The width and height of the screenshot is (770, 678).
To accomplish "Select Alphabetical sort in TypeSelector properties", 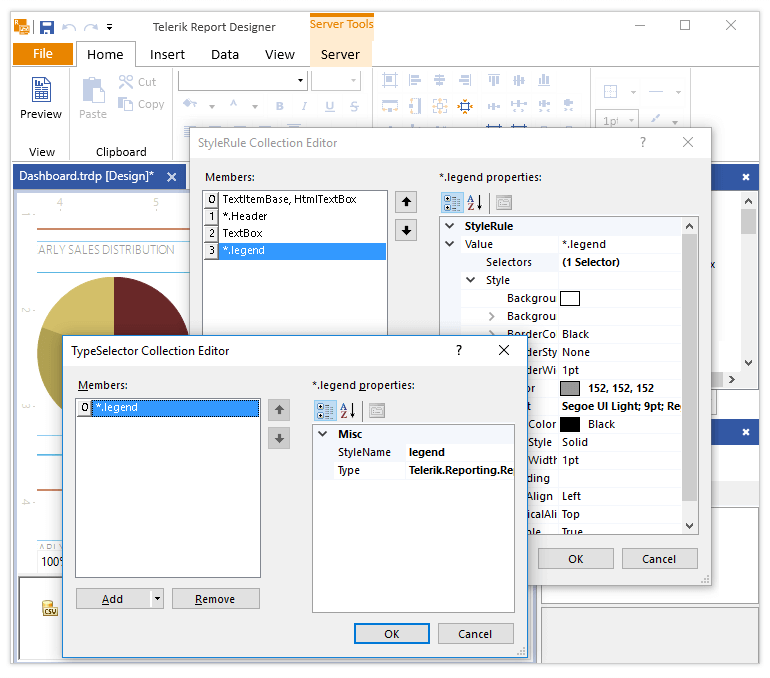I will tap(348, 410).
